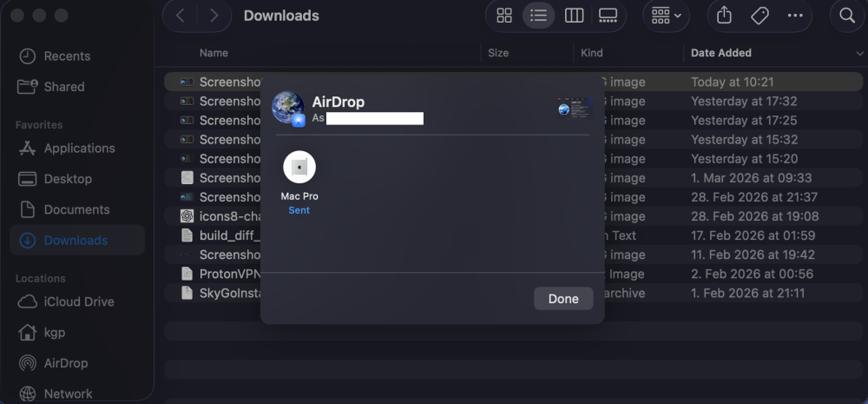This screenshot has height=404, width=868.
Task: Select the row added 28. Feb 2026 at 21:37
Action: (513, 197)
